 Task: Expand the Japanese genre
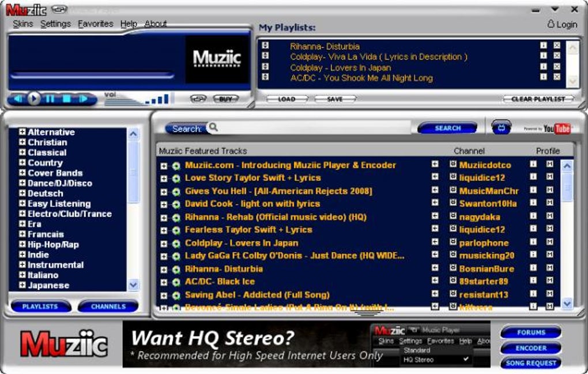click(x=22, y=285)
